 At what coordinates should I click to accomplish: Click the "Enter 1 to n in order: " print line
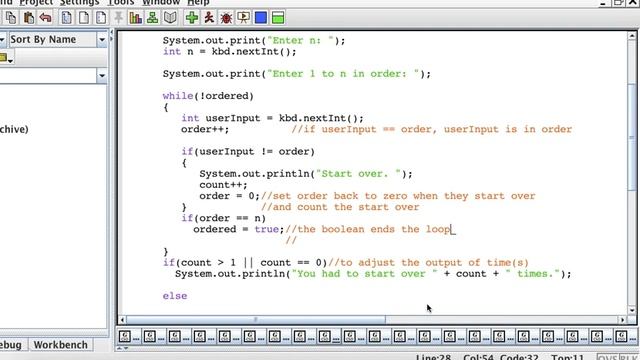(297, 73)
